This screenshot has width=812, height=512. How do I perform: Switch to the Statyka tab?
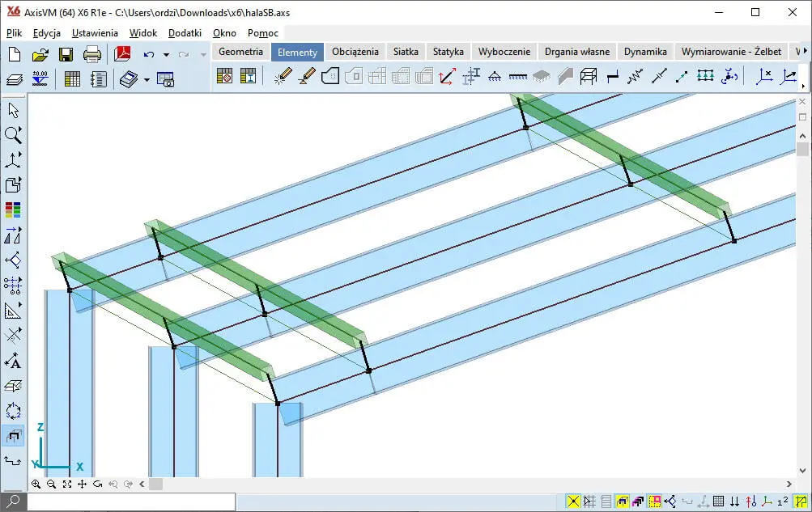click(x=448, y=52)
